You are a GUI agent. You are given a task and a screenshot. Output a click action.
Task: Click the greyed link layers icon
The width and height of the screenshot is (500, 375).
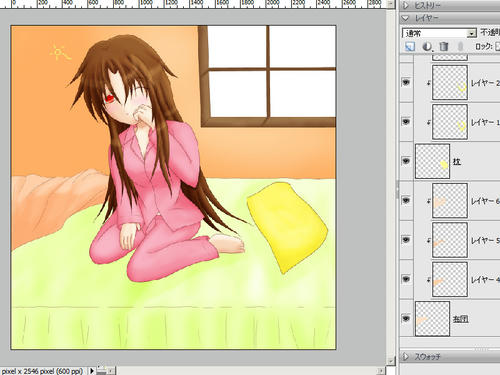(x=461, y=46)
